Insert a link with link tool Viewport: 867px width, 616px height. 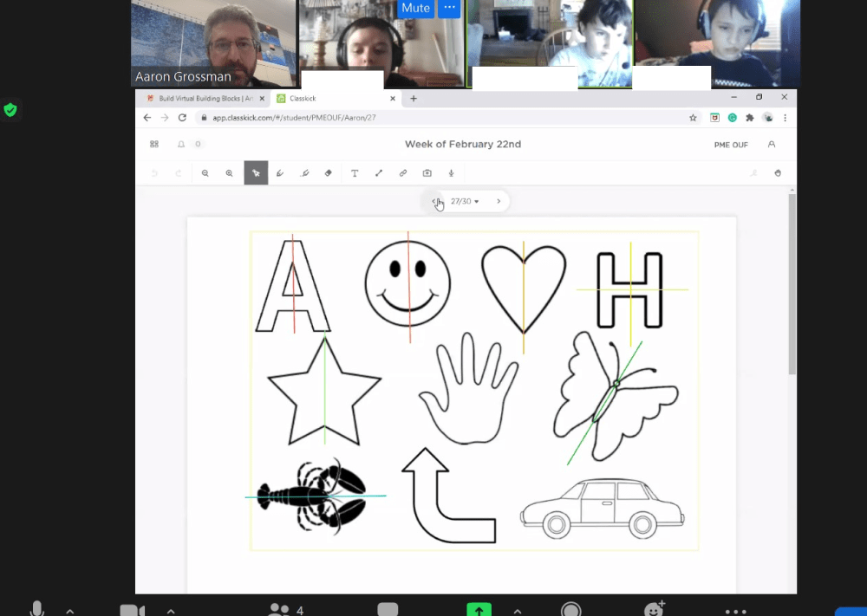click(x=403, y=173)
